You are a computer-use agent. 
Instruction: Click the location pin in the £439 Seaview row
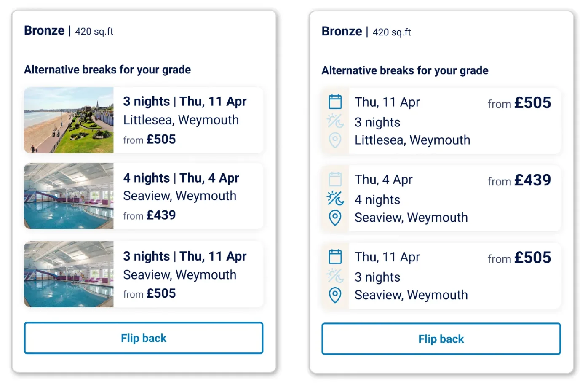(335, 218)
